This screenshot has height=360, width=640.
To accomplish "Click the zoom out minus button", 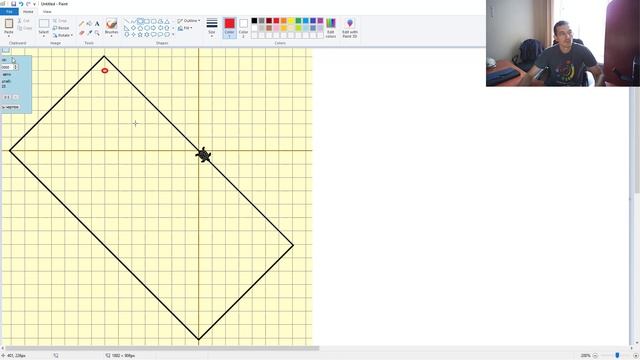I will pos(595,356).
